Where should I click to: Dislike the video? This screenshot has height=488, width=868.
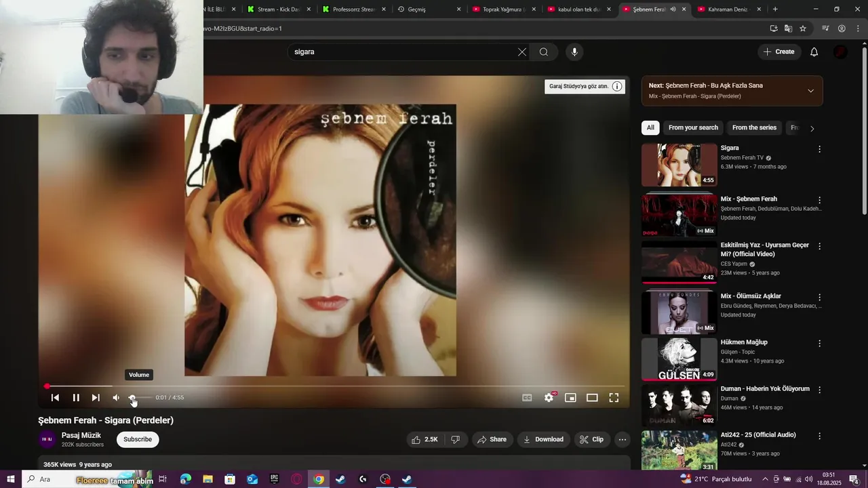click(x=456, y=440)
